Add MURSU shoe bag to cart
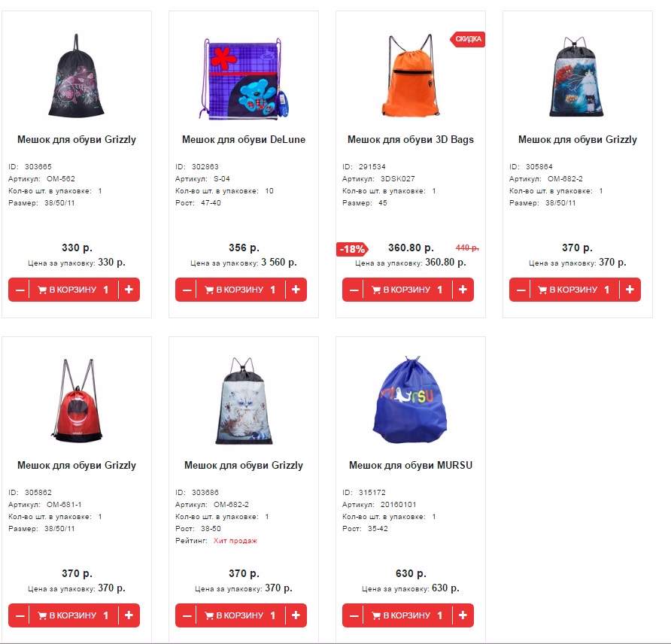The width and height of the screenshot is (671, 644). [407, 615]
